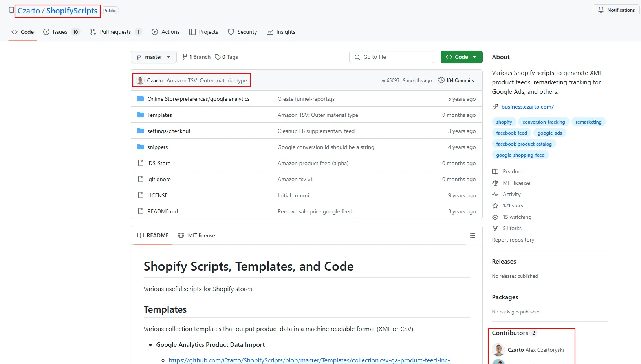The image size is (641, 364).
Task: Open the Activity link
Action: click(x=507, y=194)
